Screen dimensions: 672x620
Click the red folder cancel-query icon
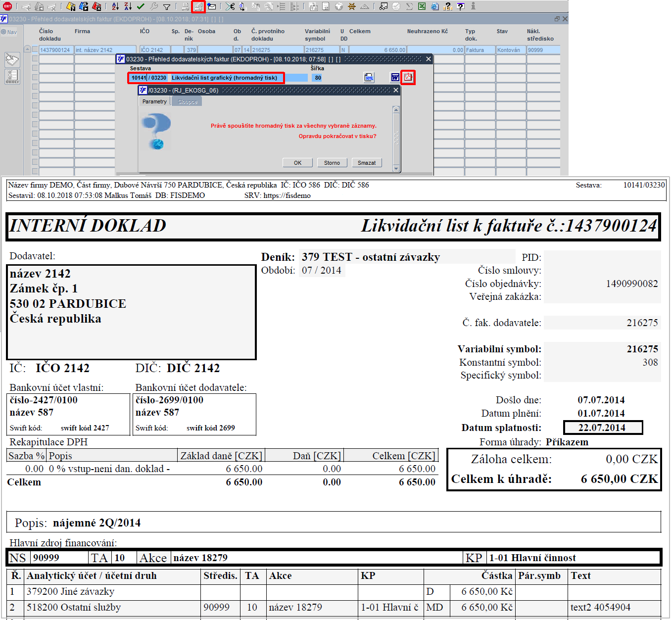97,6
